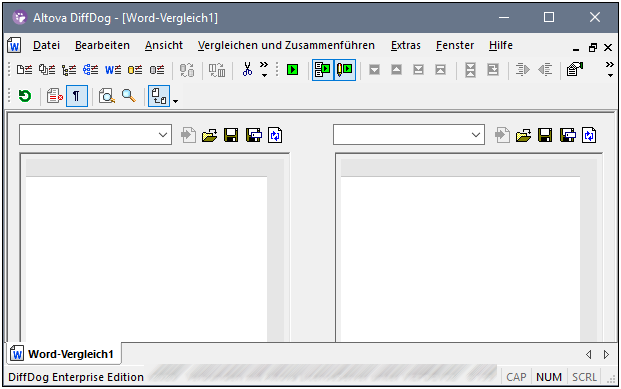
Task: Click right pane Save disk icon
Action: 545,135
